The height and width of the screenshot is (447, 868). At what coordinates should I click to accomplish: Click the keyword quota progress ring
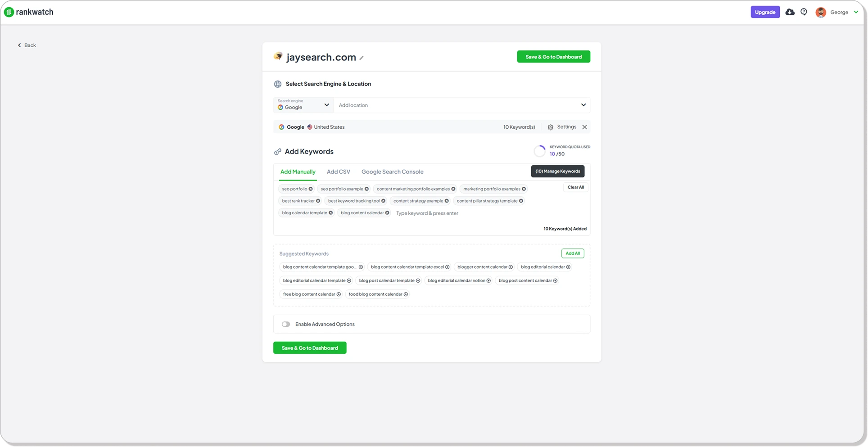click(x=539, y=151)
